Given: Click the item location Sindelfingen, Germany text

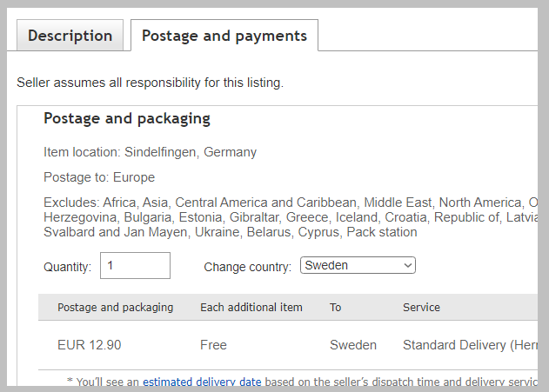Looking at the screenshot, I should point(150,152).
